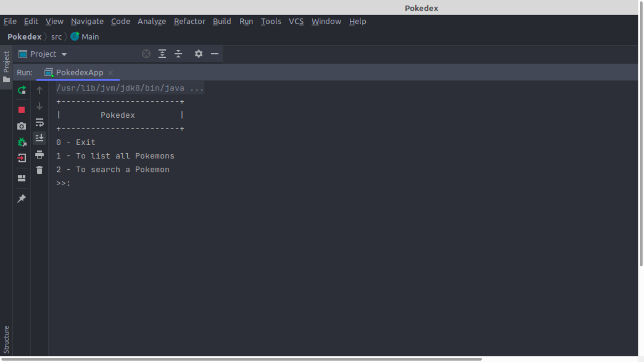Viewport: 644px width, 362px height.
Task: Collapse all nodes in Project panel
Action: [179, 54]
